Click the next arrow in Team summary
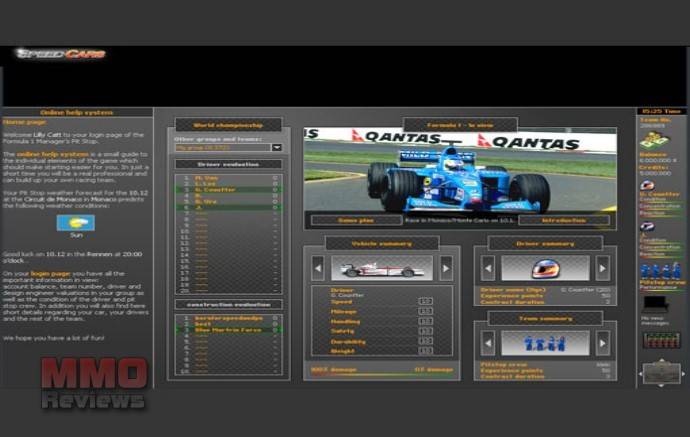Screen dimensions: 690x437 click(x=602, y=342)
